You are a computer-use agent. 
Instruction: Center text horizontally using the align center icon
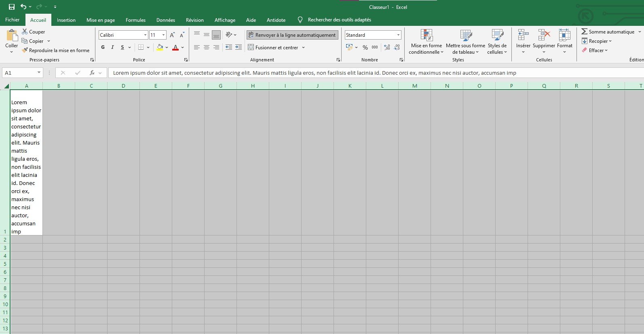coord(207,47)
